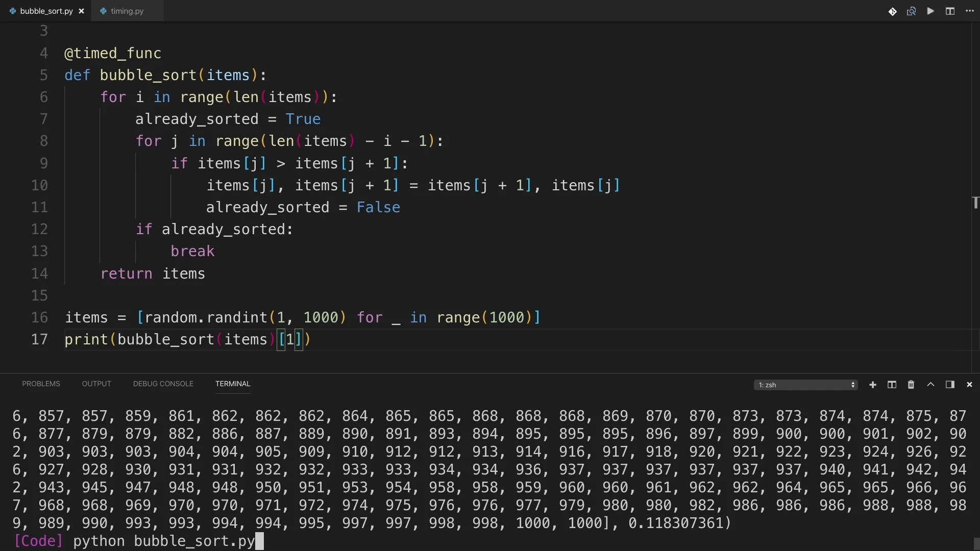Image resolution: width=980 pixels, height=551 pixels.
Task: Open the DEBUG CONSOLE tab
Action: click(x=163, y=384)
